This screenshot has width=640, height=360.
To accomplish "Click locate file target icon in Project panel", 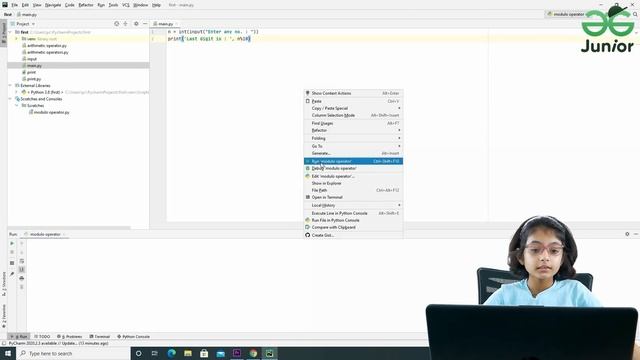I will 116,24.
